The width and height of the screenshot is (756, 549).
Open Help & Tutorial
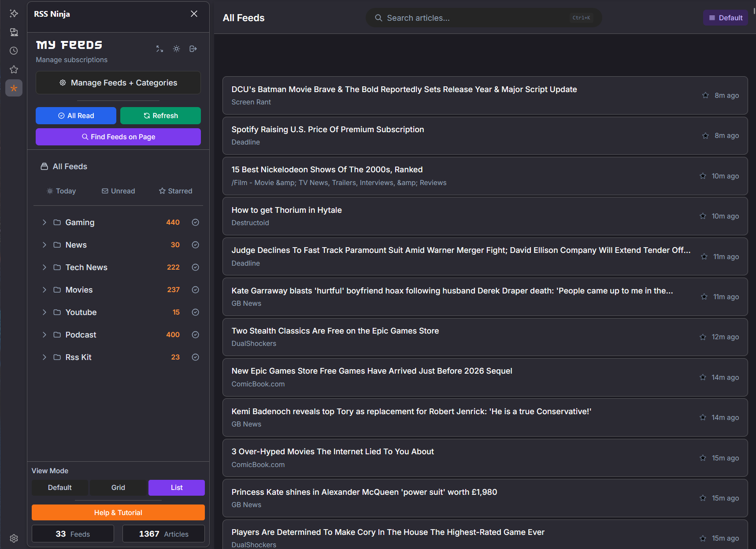click(x=118, y=512)
